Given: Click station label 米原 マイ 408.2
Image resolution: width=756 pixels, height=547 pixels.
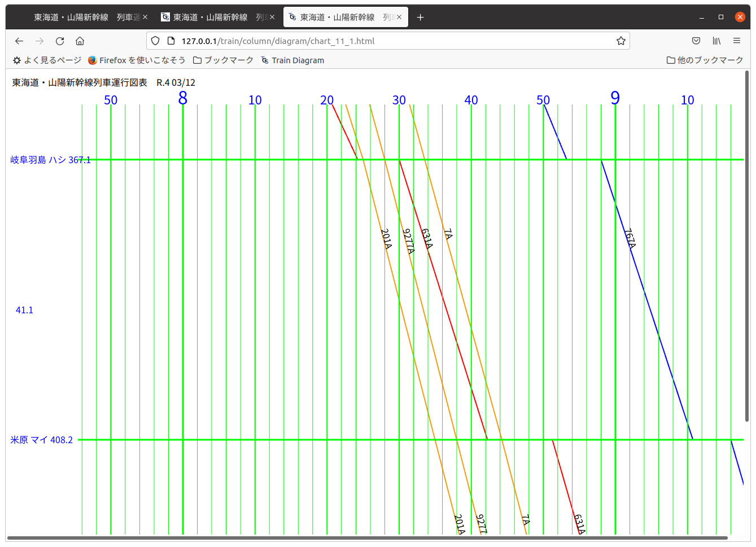Looking at the screenshot, I should point(42,440).
